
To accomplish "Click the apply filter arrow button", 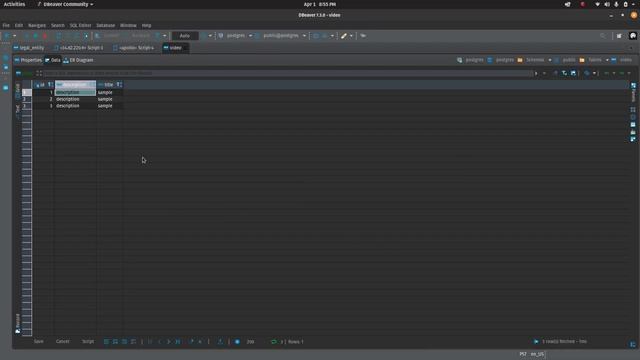I will point(536,73).
